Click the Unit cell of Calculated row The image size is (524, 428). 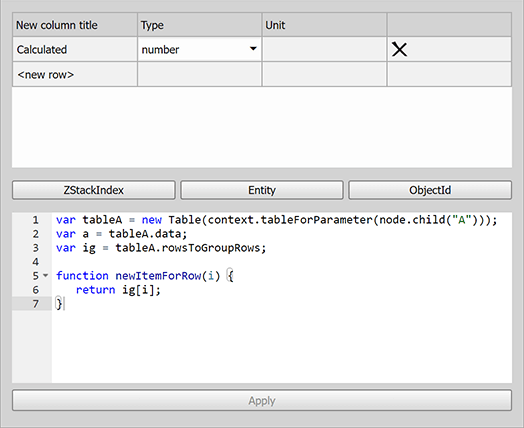[x=324, y=49]
